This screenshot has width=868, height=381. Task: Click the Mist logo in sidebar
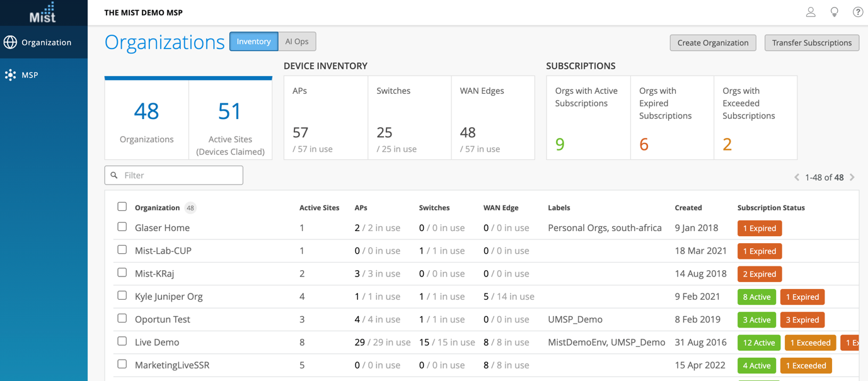(x=43, y=13)
